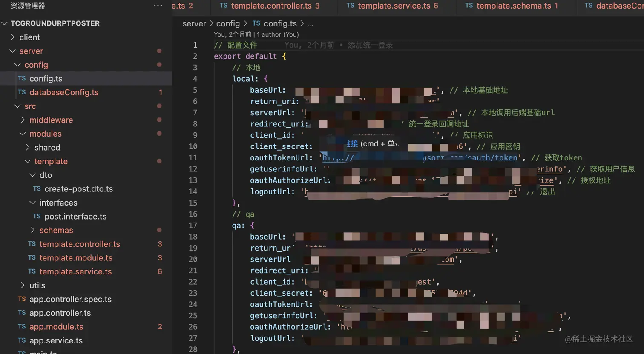This screenshot has width=644, height=354.
Task: Click the '// qa' comment on line 16
Action: (x=243, y=214)
